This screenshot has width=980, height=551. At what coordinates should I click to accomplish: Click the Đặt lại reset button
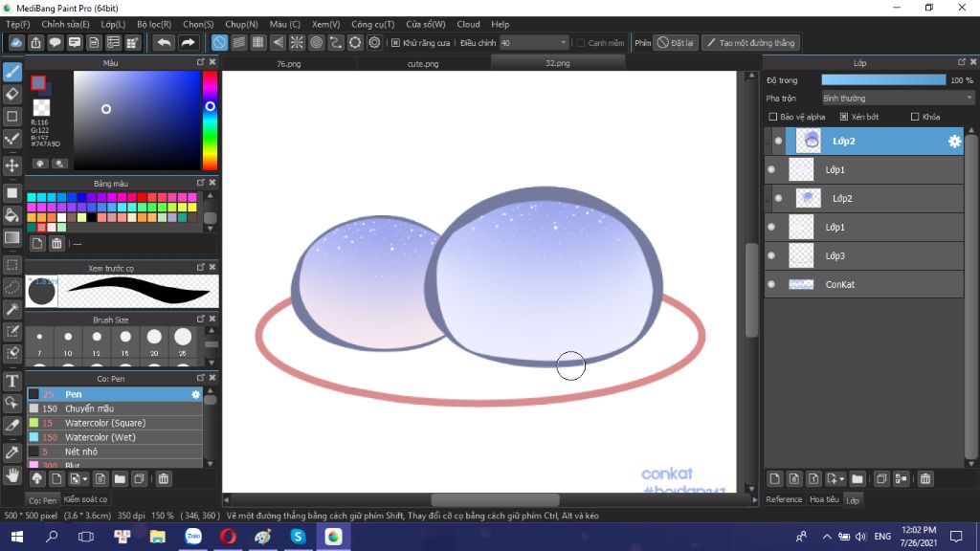676,43
